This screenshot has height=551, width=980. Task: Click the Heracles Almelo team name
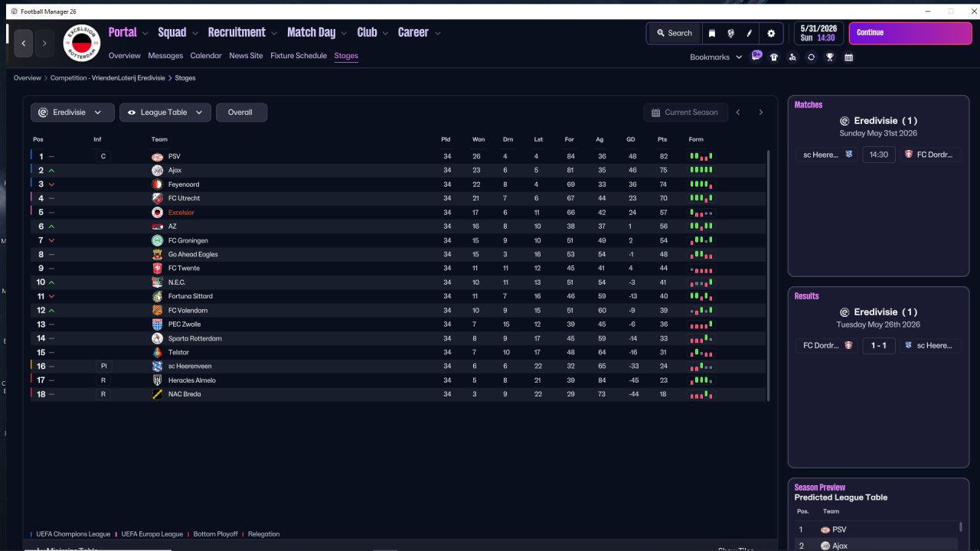(192, 380)
